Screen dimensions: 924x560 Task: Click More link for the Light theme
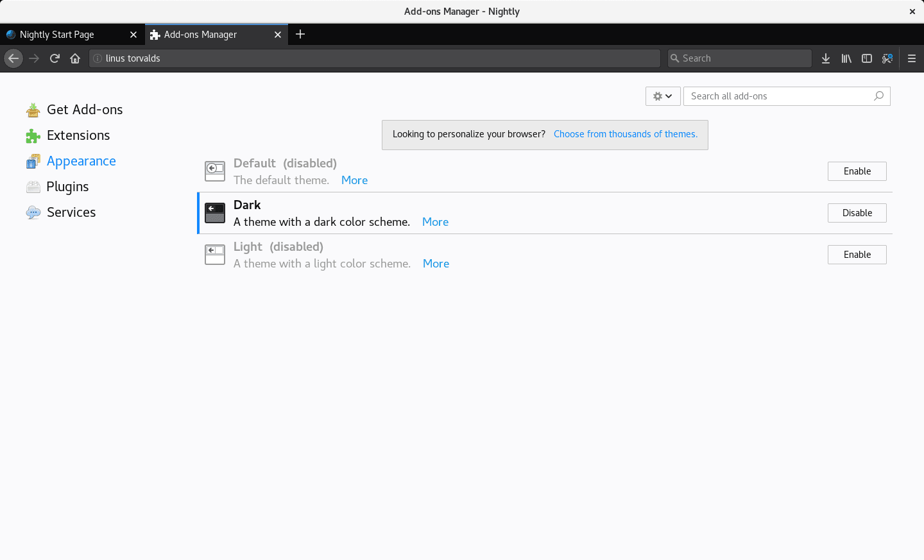pos(436,264)
